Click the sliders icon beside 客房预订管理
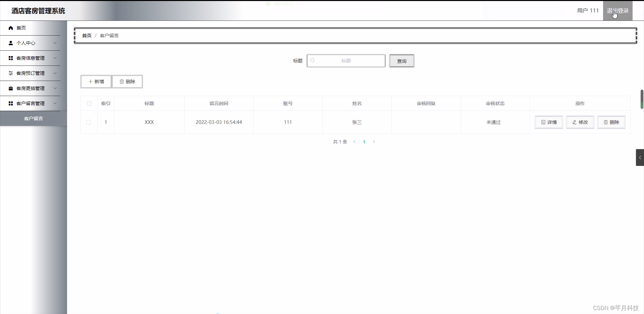The image size is (644, 314). [11, 73]
